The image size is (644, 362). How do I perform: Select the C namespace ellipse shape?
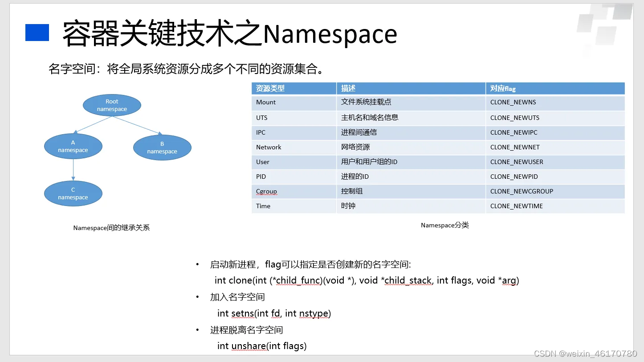point(73,193)
